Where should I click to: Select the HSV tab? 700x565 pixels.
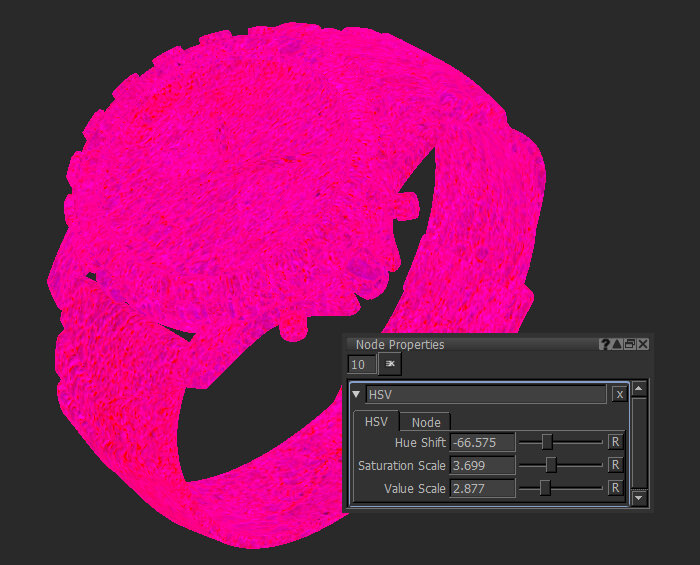(376, 421)
